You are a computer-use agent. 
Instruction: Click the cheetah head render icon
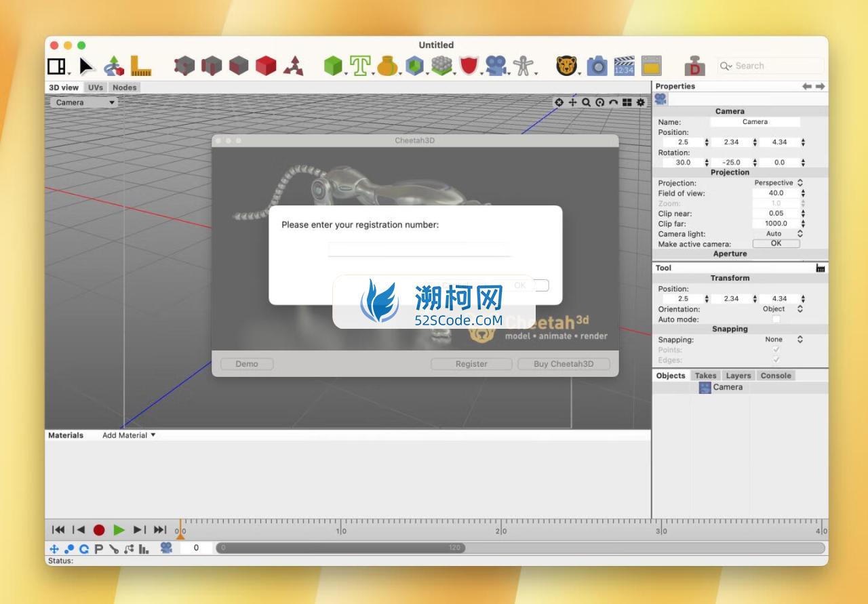point(566,66)
